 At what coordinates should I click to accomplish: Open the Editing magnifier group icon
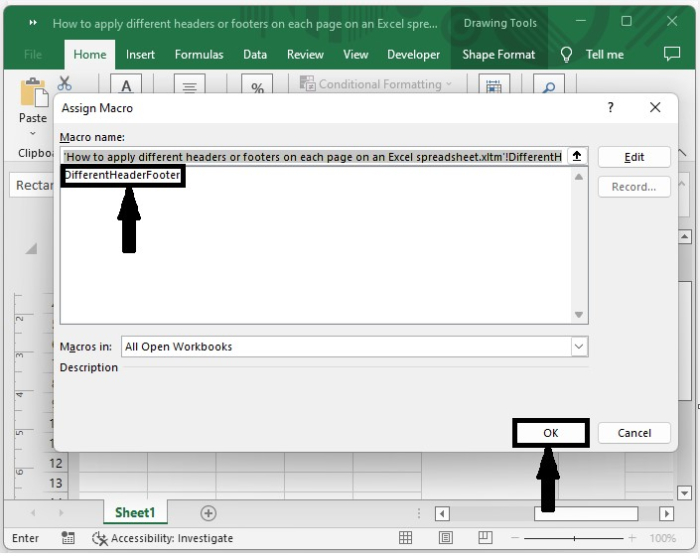click(x=549, y=84)
